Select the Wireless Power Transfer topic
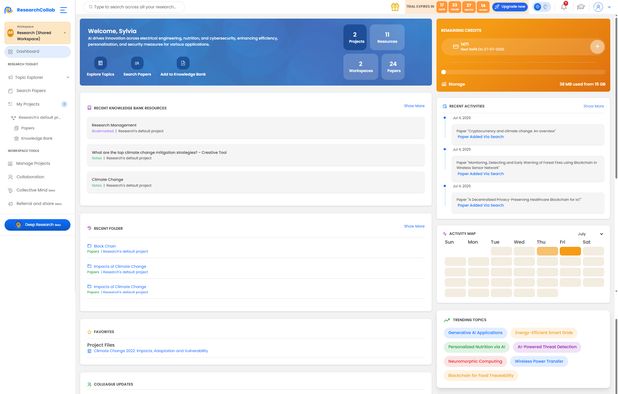Screen dimensions: 618x394 click(539, 361)
